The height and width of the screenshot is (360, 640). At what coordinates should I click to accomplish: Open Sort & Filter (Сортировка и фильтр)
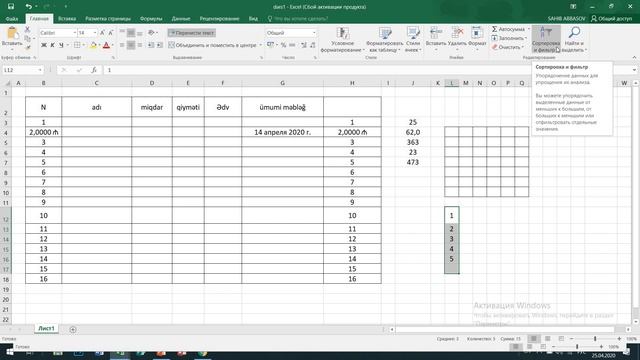tap(546, 40)
